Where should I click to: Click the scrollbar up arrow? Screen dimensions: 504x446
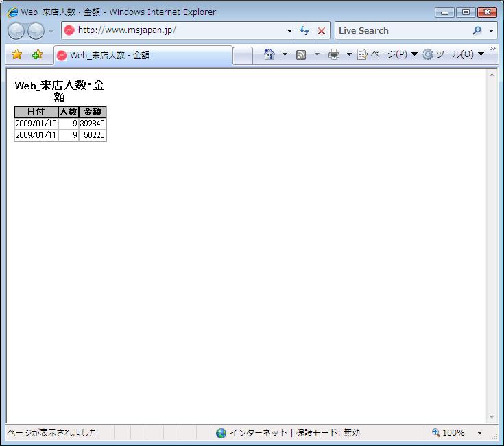(492, 75)
